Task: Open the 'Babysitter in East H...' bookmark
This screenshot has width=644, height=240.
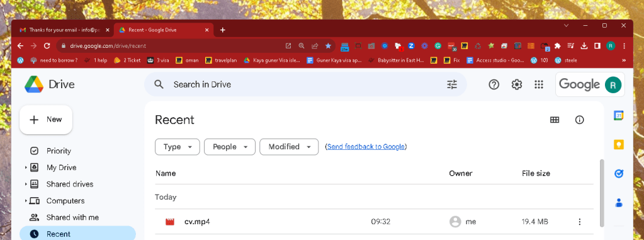Action: click(x=395, y=60)
